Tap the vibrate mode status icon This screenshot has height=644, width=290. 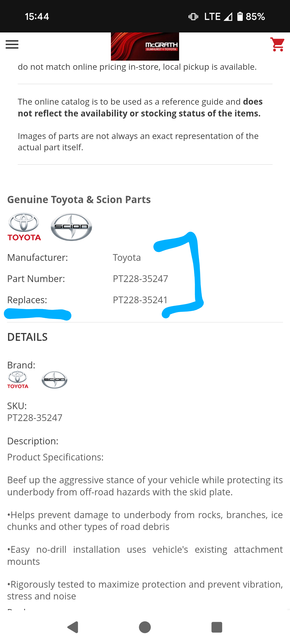click(x=193, y=17)
